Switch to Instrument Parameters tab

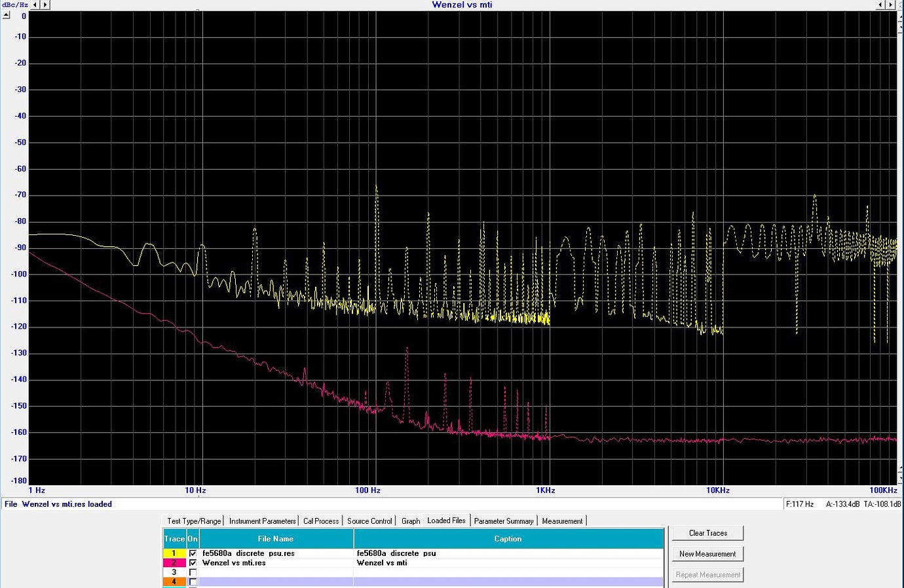pos(262,521)
